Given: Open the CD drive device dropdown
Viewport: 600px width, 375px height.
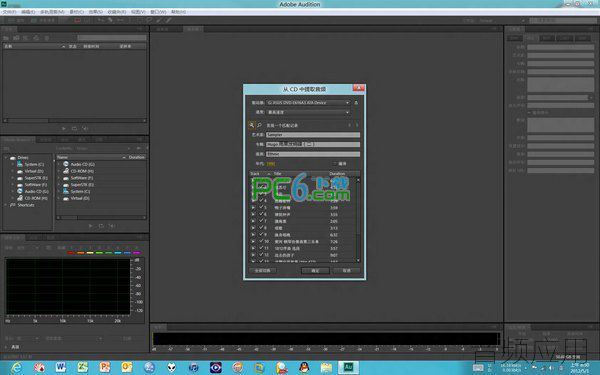Looking at the screenshot, I should coord(308,103).
